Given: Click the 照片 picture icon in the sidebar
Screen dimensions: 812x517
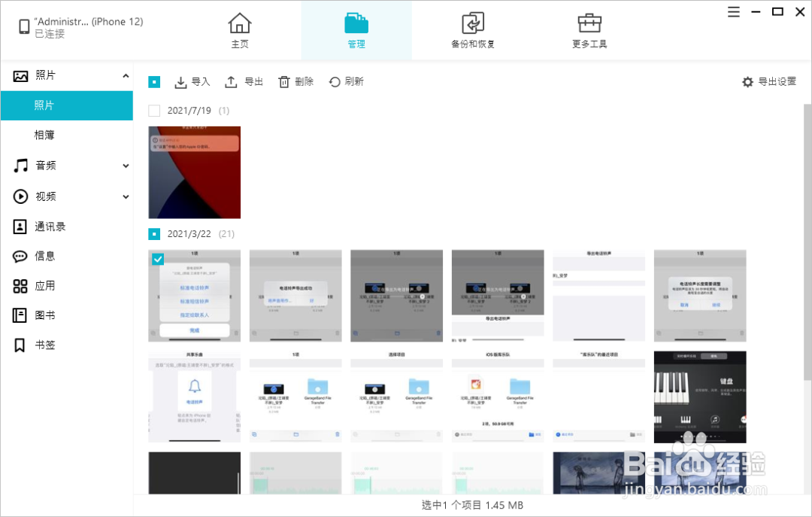Looking at the screenshot, I should 20,76.
